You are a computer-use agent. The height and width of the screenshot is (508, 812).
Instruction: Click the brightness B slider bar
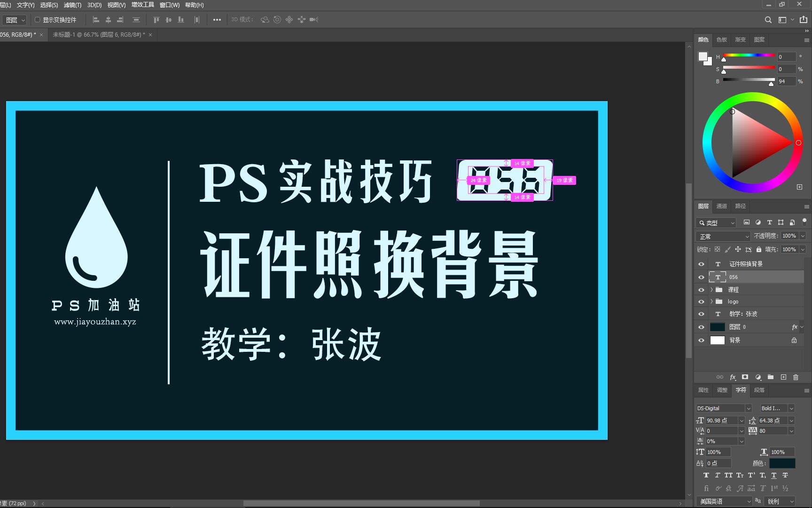coord(749,80)
